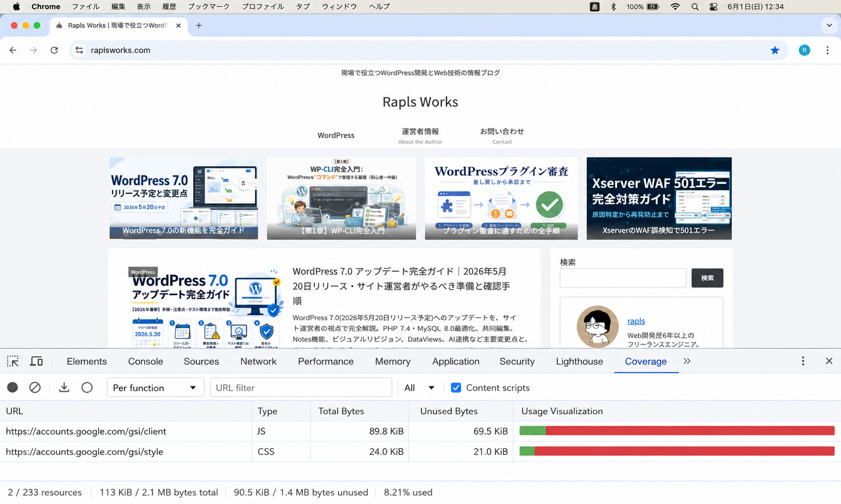Click the Bluetooth menu bar icon
The width and height of the screenshot is (841, 504).
pyautogui.click(x=613, y=7)
